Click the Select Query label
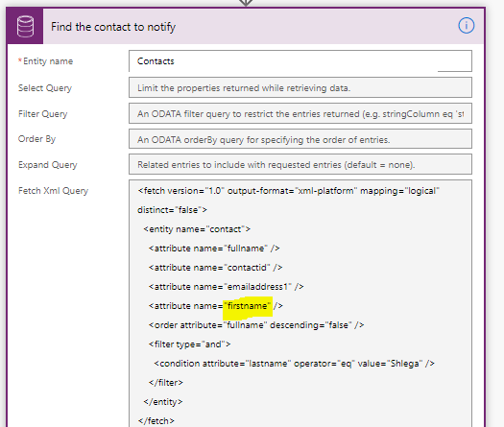 click(x=45, y=87)
